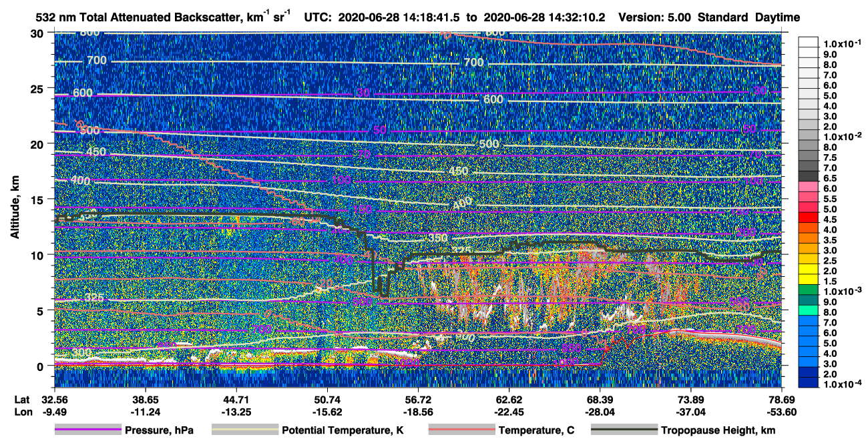Click the 'Altitude, km' vertical axis label
Screen dimensions: 868x445
[x=15, y=208]
